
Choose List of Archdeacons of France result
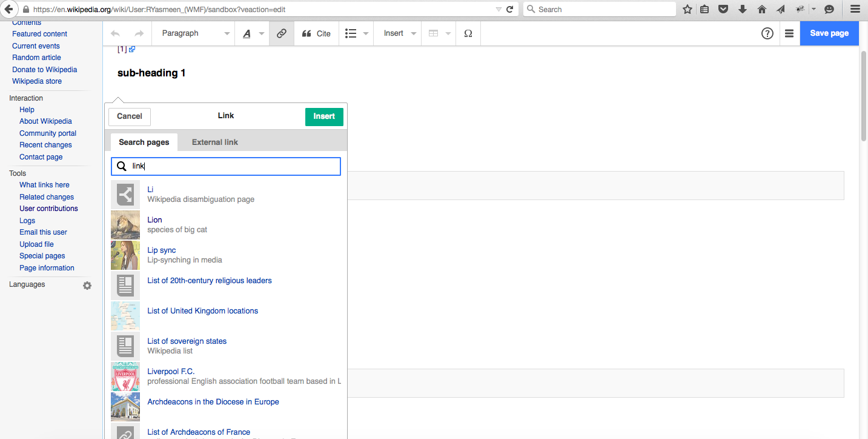tap(226, 431)
